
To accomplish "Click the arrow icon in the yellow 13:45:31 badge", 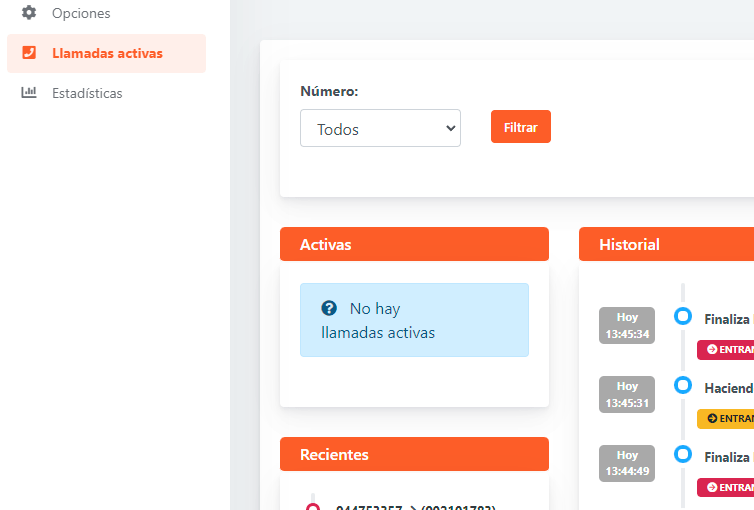I will point(712,419).
